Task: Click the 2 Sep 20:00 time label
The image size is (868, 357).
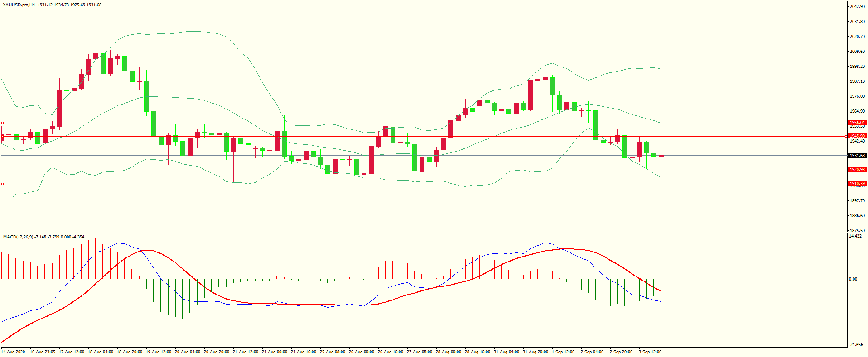Action: [x=621, y=352]
